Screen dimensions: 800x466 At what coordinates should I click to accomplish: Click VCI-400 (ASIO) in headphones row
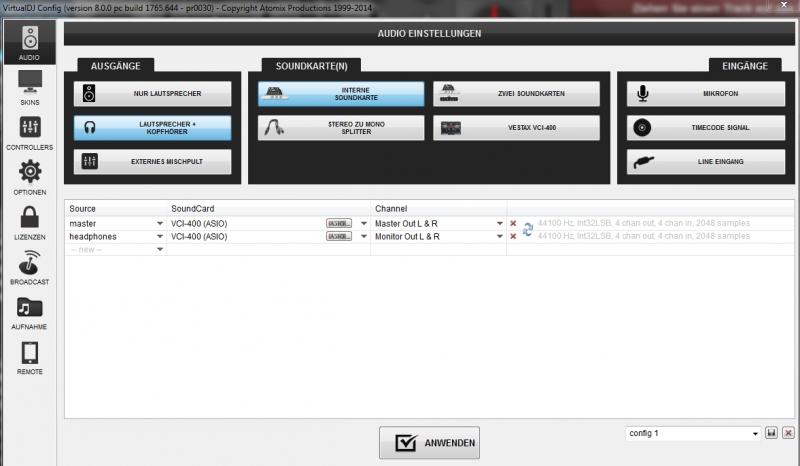click(x=199, y=236)
